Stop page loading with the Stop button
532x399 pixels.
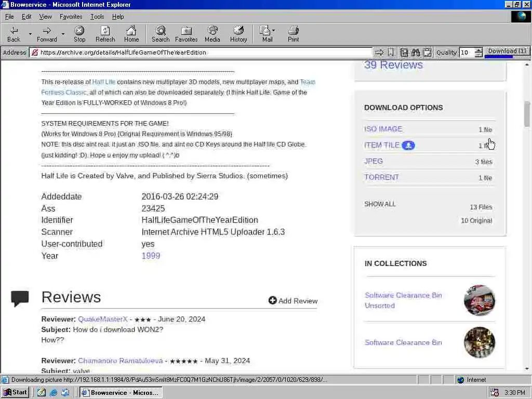click(79, 34)
